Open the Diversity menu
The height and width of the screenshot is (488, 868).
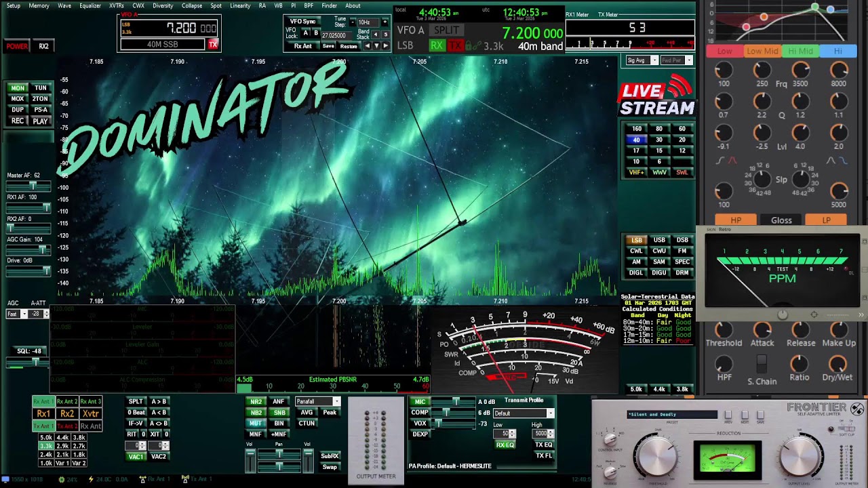pyautogui.click(x=163, y=5)
